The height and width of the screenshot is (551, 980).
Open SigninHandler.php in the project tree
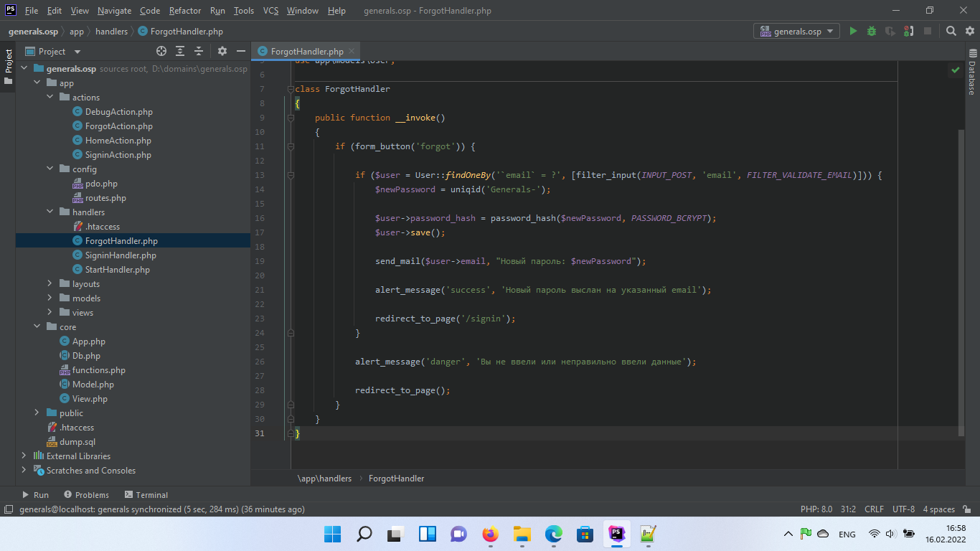(x=120, y=255)
